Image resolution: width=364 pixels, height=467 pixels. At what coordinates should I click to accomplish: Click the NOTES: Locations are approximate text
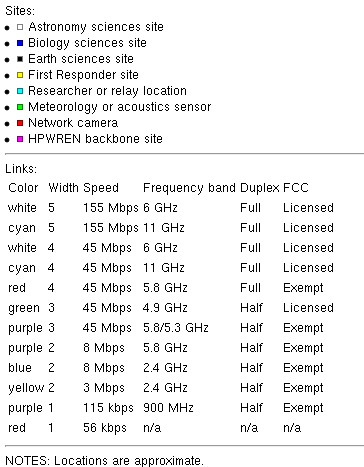click(x=104, y=461)
